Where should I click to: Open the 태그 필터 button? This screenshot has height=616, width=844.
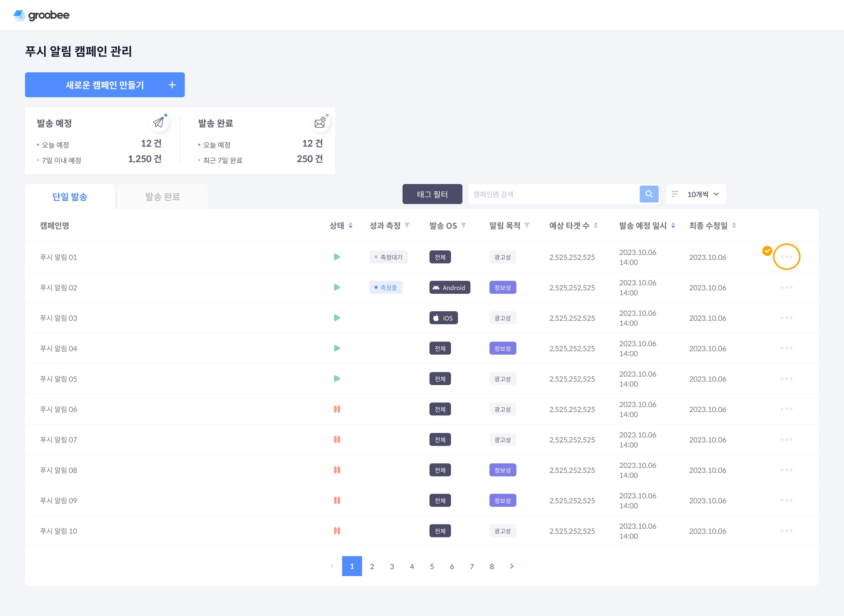click(x=432, y=194)
